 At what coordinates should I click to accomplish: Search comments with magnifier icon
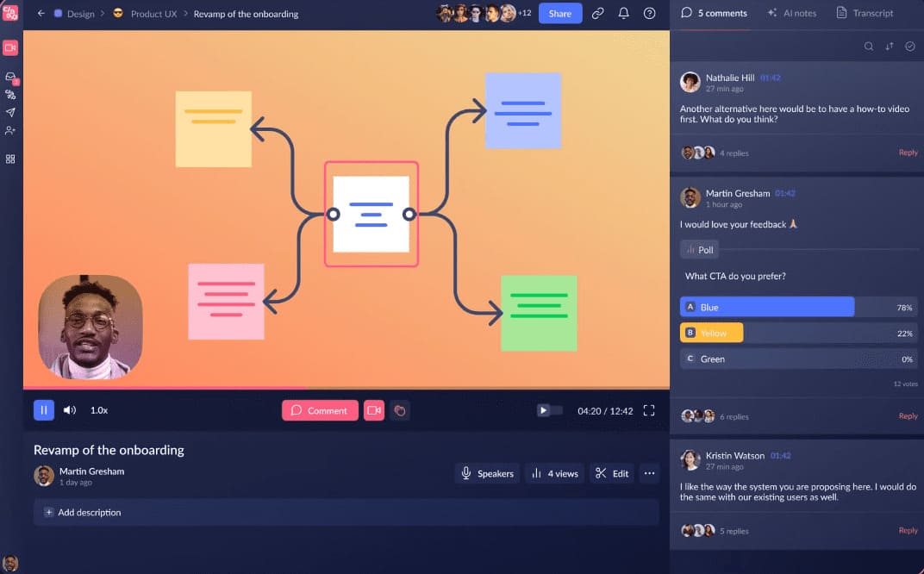point(869,46)
